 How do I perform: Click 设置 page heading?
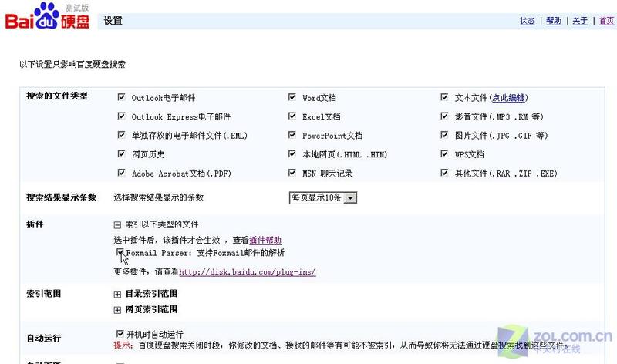coord(113,21)
